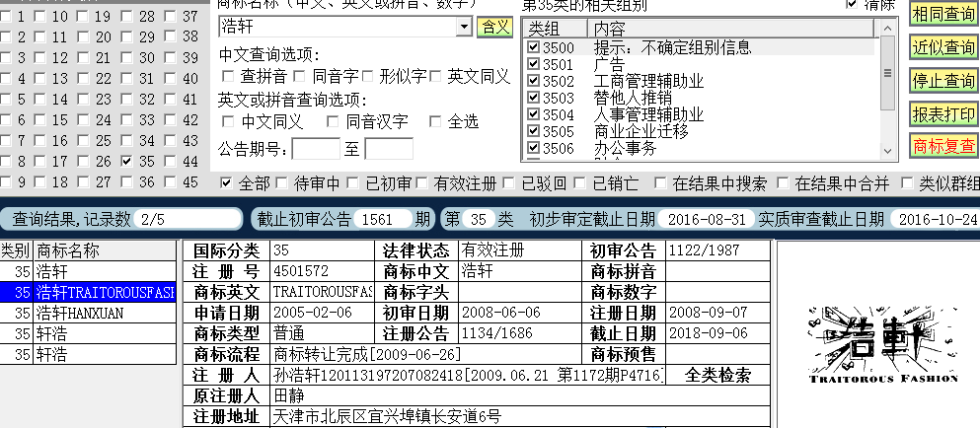Click the 2016-08-31 date field
Image resolution: width=980 pixels, height=428 pixels.
(x=707, y=219)
